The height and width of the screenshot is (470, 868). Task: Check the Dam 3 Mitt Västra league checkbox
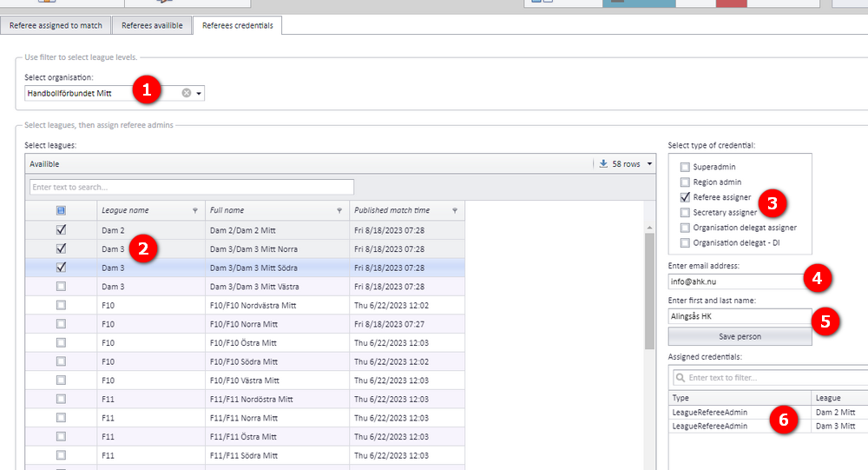point(61,287)
